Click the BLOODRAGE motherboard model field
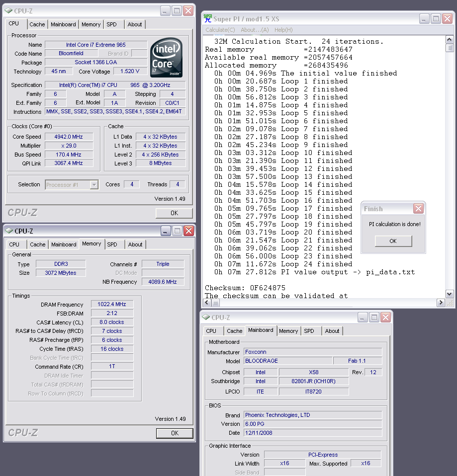457x476 pixels. (x=288, y=361)
